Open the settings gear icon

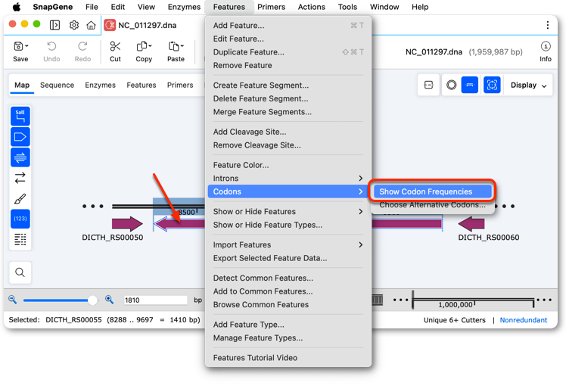(x=74, y=25)
